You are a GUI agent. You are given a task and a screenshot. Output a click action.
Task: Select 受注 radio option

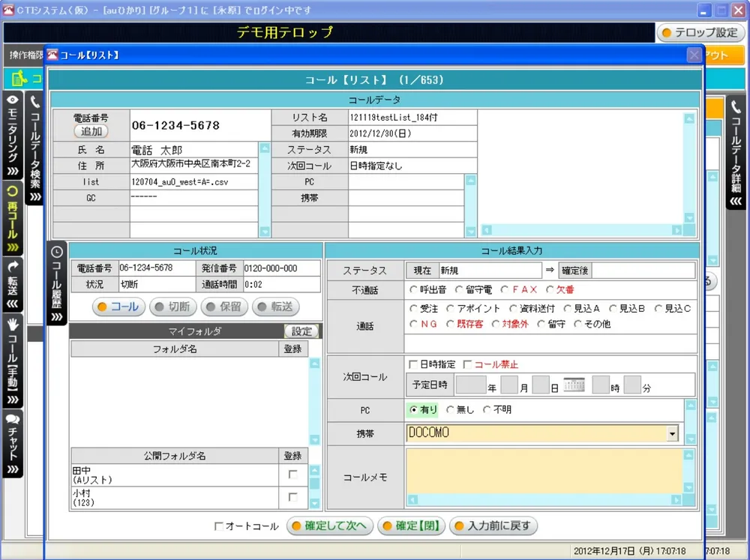point(413,308)
